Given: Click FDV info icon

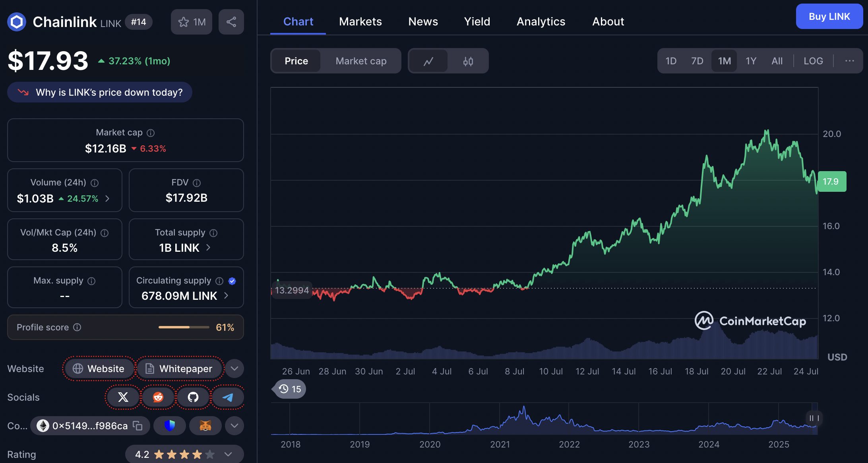Looking at the screenshot, I should [x=197, y=183].
